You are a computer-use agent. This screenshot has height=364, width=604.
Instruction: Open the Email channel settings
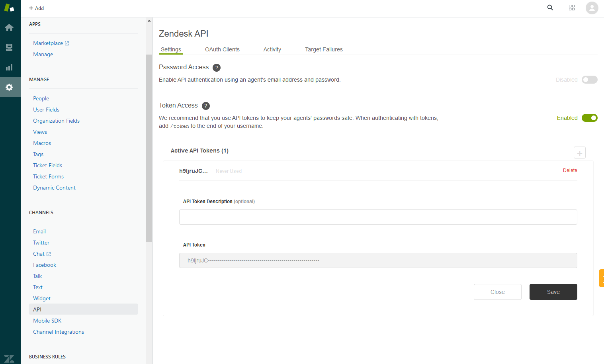point(39,231)
